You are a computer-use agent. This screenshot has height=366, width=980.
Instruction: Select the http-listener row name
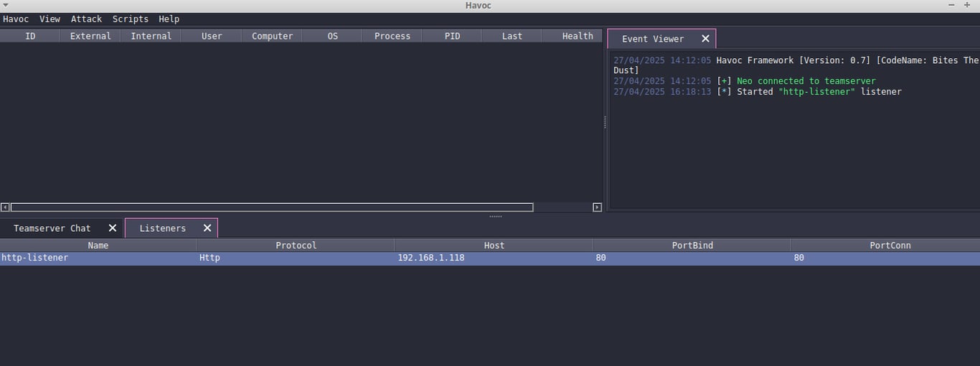pos(35,258)
